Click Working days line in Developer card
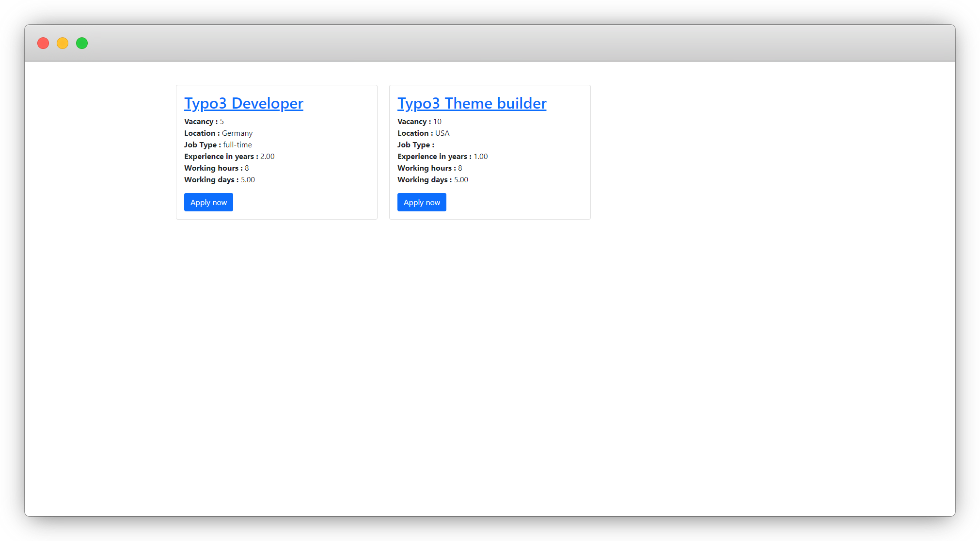Viewport: 980px width, 541px height. 219,180
